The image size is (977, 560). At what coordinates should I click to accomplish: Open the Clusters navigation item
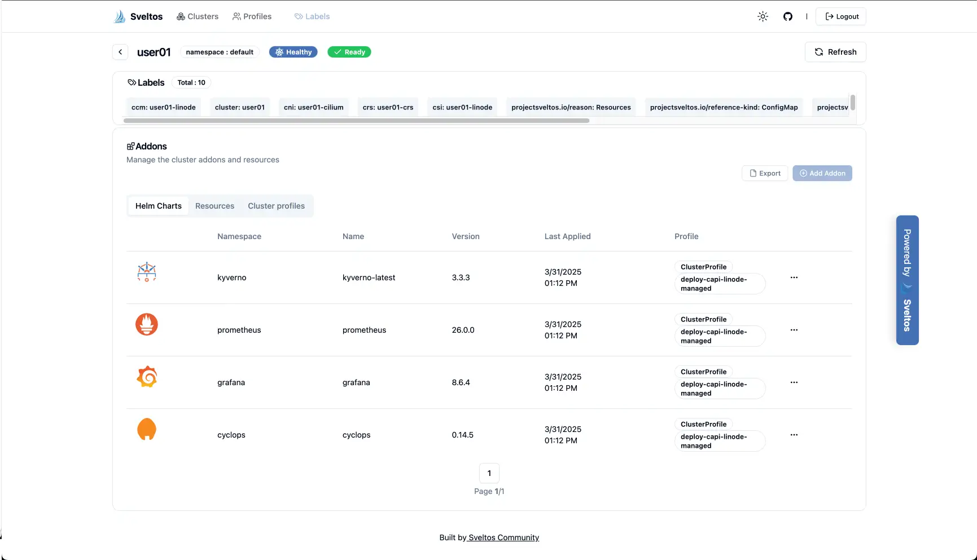click(x=198, y=16)
